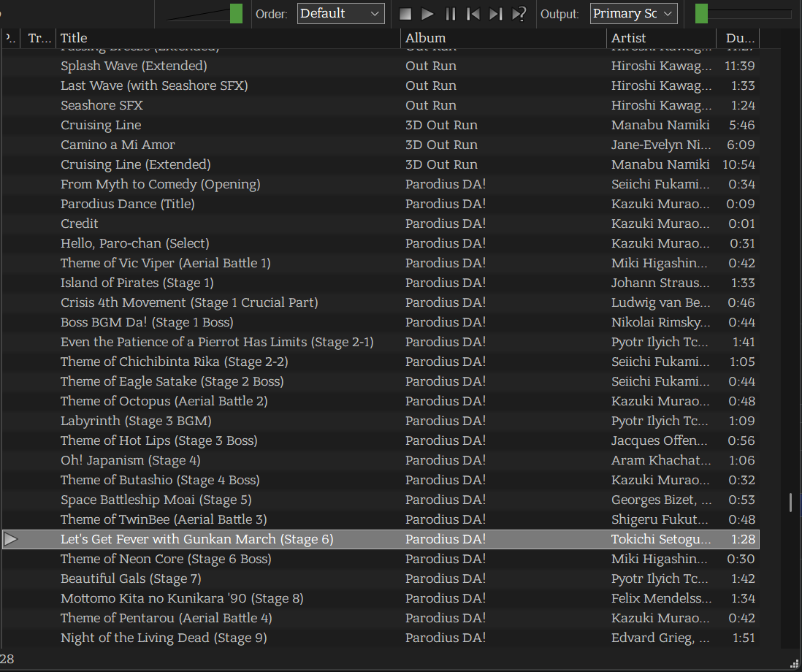This screenshot has width=802, height=672.
Task: Click the playing-status column header
Action: [10, 38]
